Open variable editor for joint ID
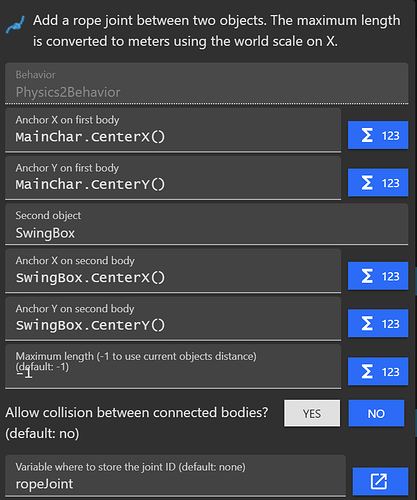Screen dimensions: 417x500 [x=380, y=481]
